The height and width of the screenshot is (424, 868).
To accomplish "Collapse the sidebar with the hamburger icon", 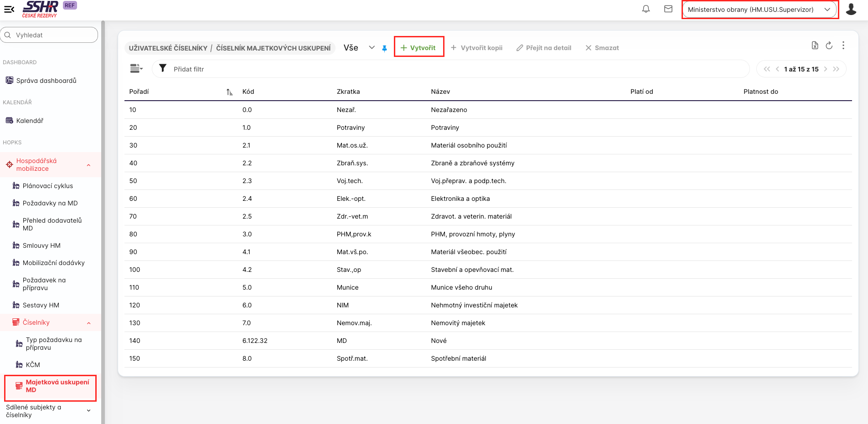I will tap(9, 9).
